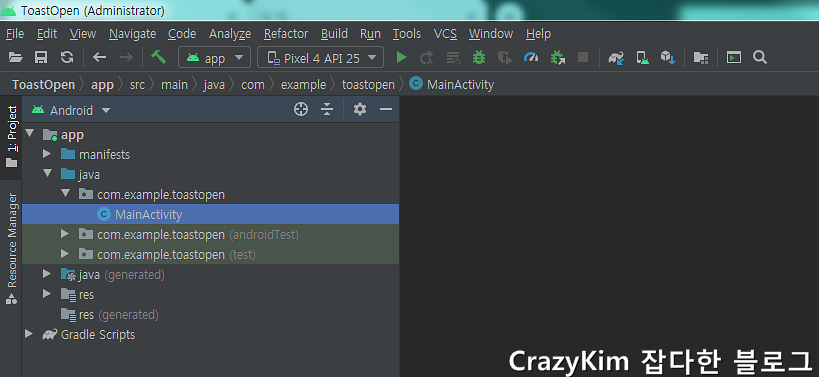
Task: Sync project with Gradle files icon
Action: (x=616, y=57)
